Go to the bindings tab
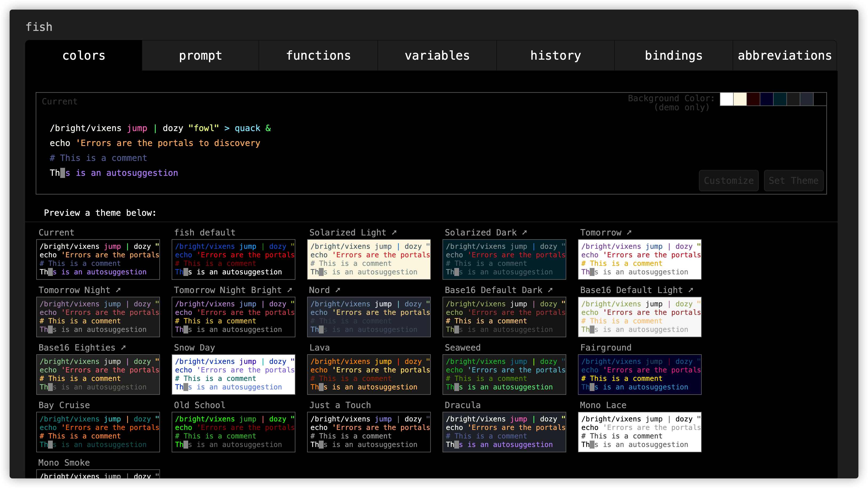Image resolution: width=868 pixels, height=488 pixels. pyautogui.click(x=674, y=56)
